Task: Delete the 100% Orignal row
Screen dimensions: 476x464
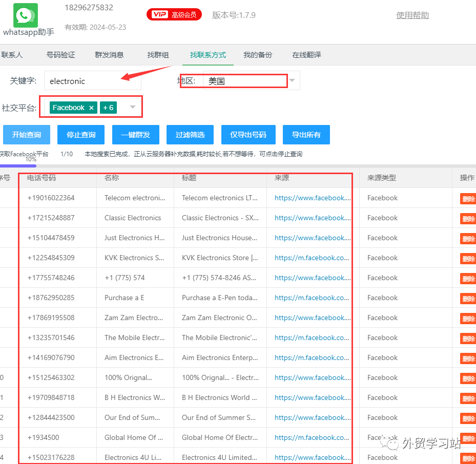Action: [x=468, y=379]
